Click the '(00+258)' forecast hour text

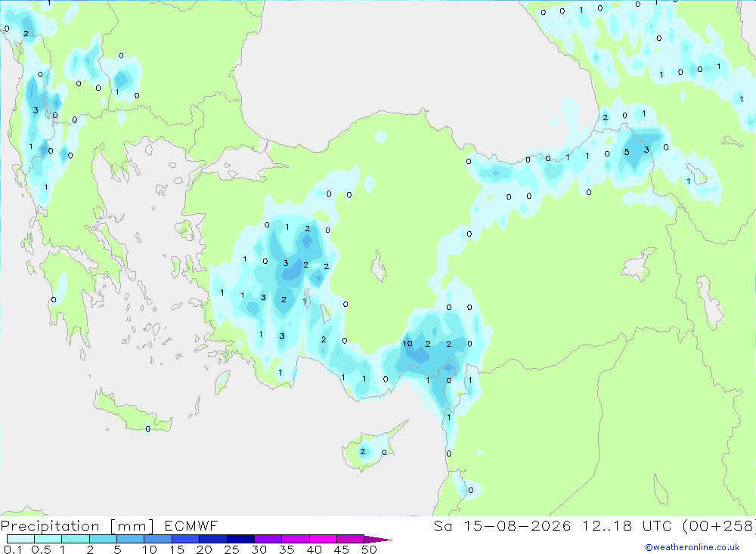719,525
